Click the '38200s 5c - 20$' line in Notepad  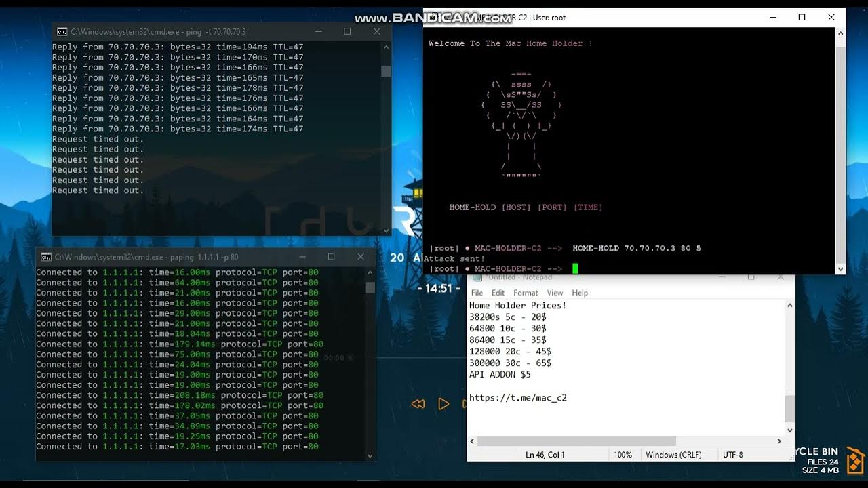click(x=508, y=317)
